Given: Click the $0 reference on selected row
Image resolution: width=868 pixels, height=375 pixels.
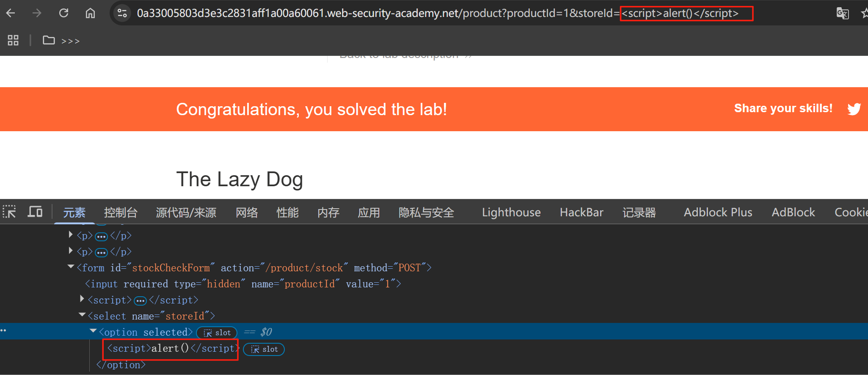Looking at the screenshot, I should coord(266,332).
